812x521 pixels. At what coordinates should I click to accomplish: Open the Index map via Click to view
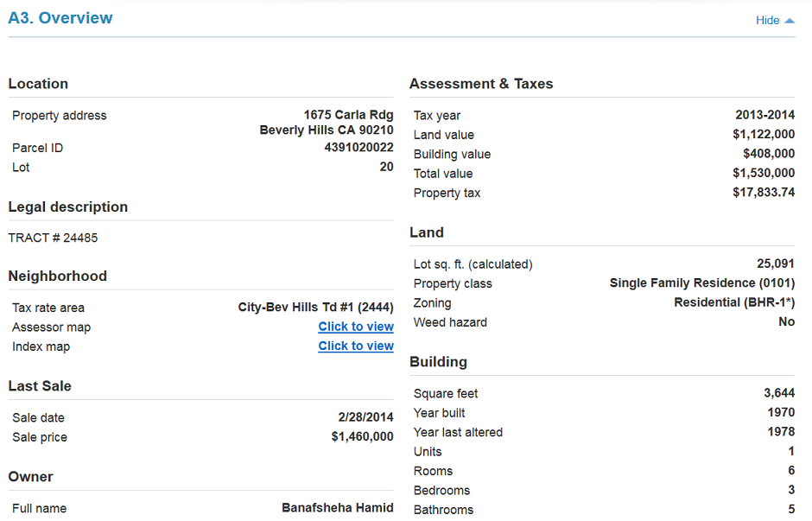(355, 346)
